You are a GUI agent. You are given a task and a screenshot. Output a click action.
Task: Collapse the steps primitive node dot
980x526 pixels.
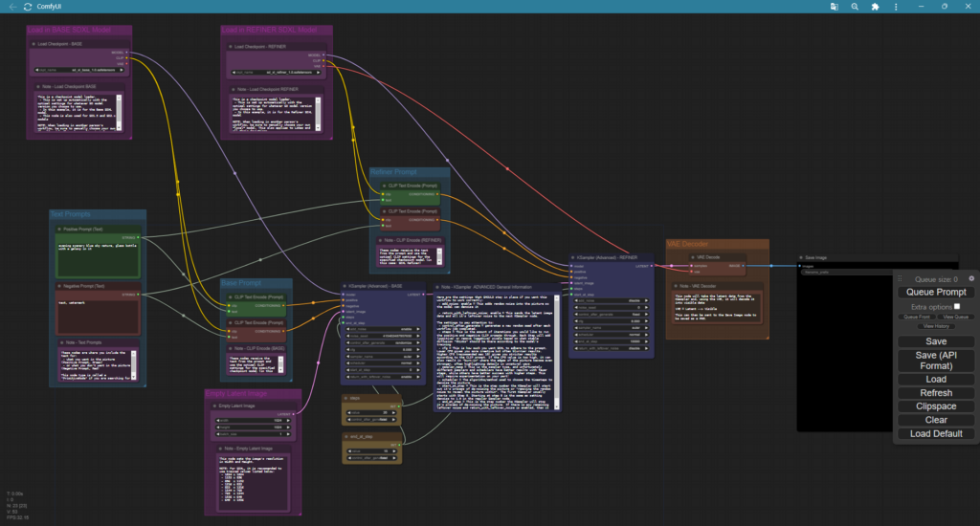tap(346, 398)
